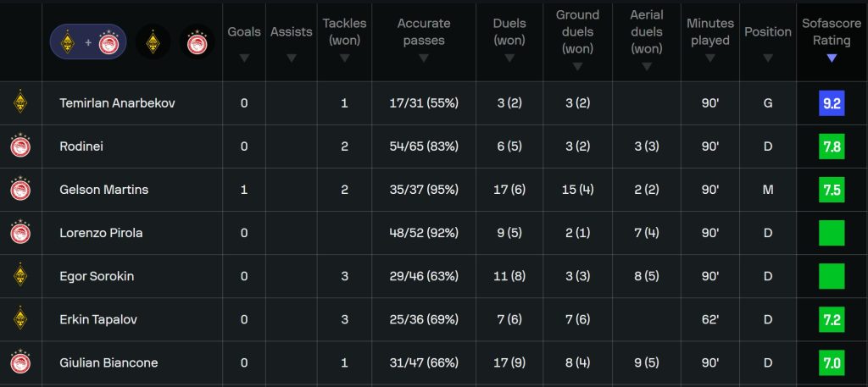Click the club crest beside Temirlan Anarbekov
The width and height of the screenshot is (868, 387).
[20, 103]
